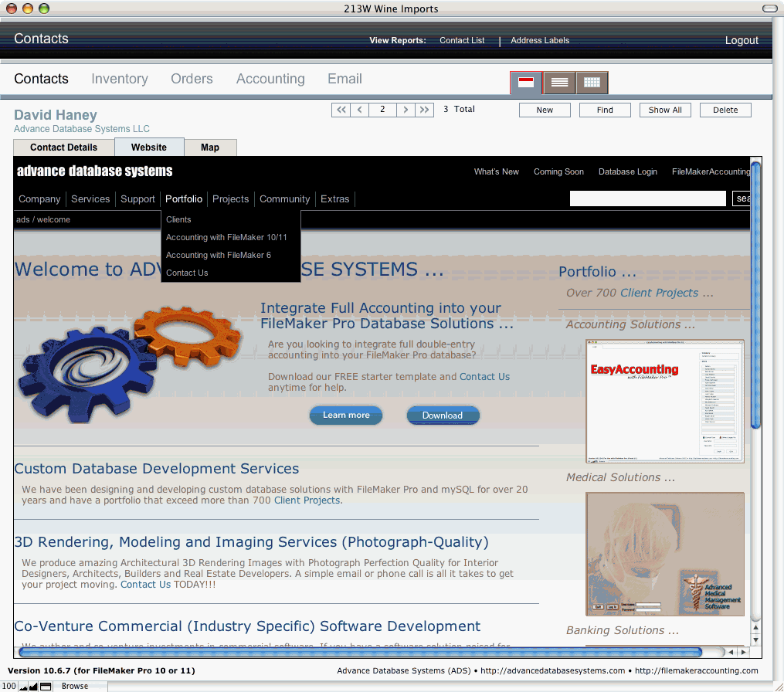The width and height of the screenshot is (784, 692).
Task: Click the website search input field
Action: coord(647,198)
